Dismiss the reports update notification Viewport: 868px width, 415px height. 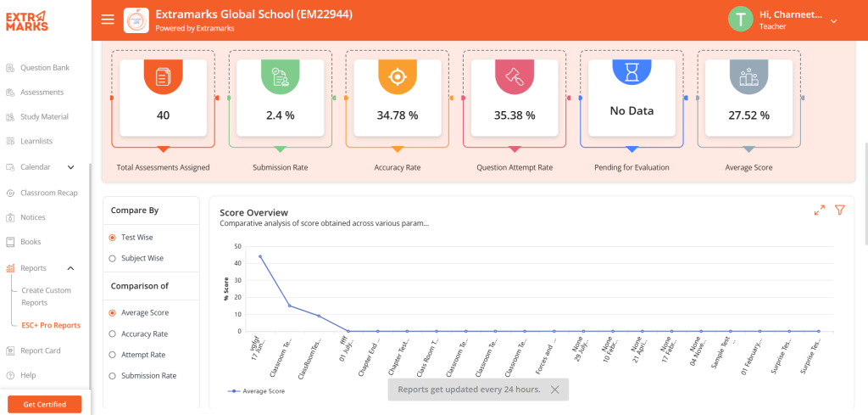point(554,390)
